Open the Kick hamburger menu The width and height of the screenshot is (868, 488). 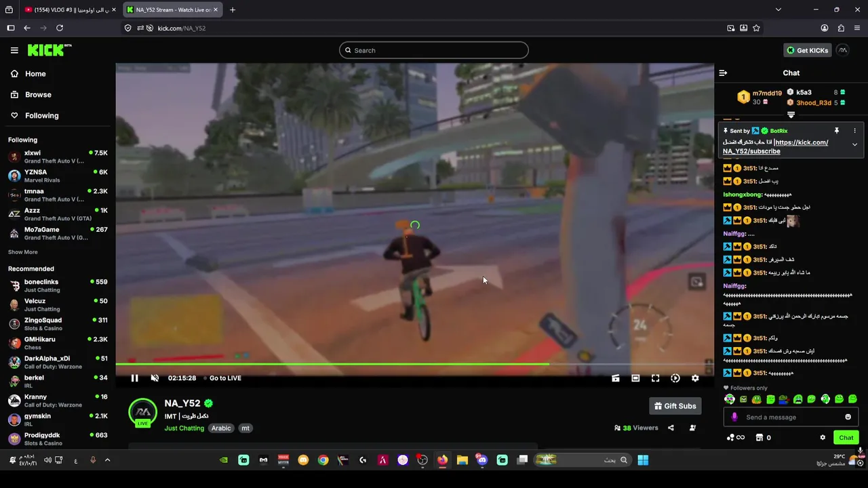14,50
